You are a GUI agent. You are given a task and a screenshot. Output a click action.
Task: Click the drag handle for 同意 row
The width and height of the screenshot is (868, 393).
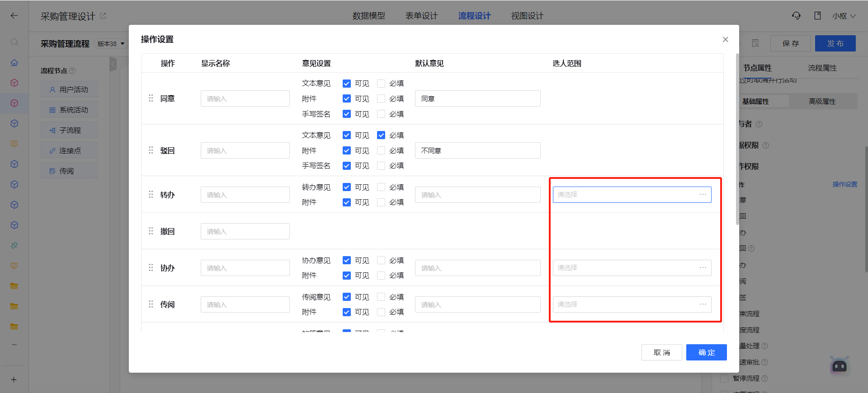click(x=151, y=98)
